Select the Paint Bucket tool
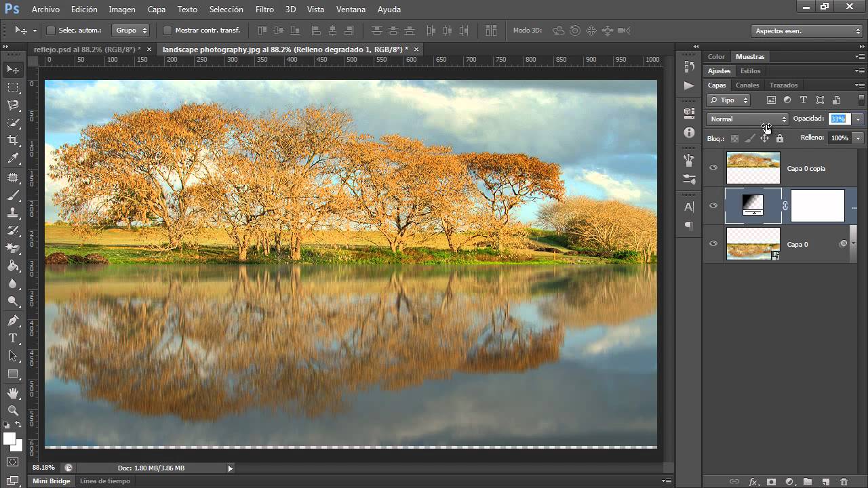This screenshot has width=868, height=488. [x=13, y=266]
